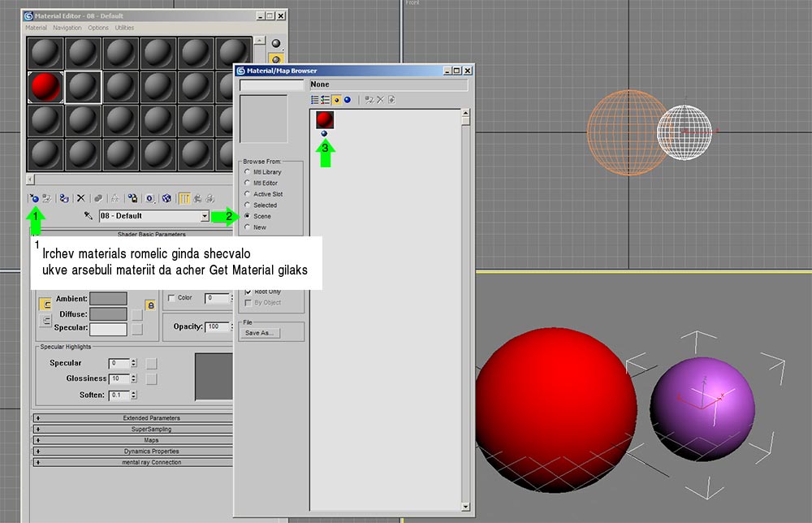The width and height of the screenshot is (812, 523).
Task: Click the Get Material icon
Action: coord(33,198)
